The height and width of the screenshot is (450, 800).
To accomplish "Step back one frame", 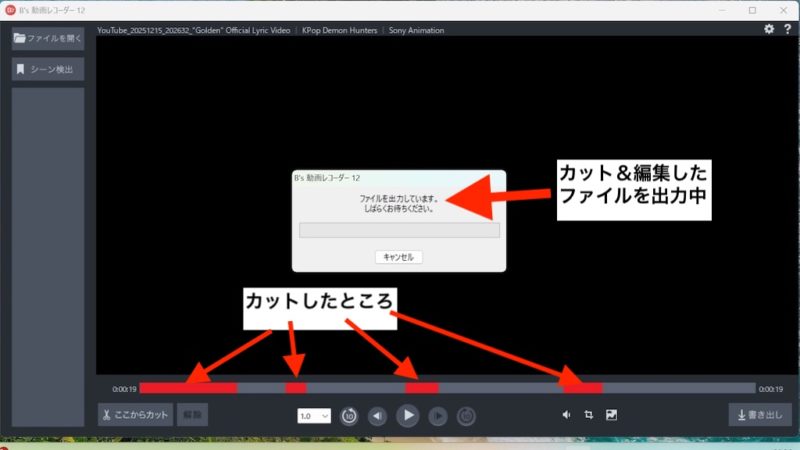I will (378, 416).
